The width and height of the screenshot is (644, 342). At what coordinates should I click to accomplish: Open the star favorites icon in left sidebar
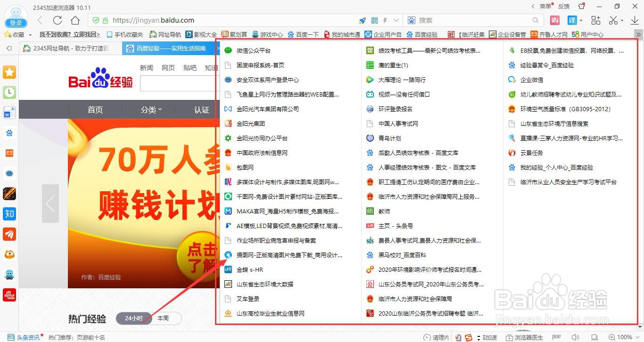[9, 72]
